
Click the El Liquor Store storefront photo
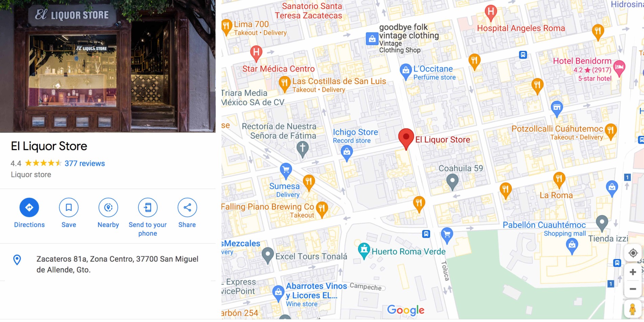[x=108, y=66]
